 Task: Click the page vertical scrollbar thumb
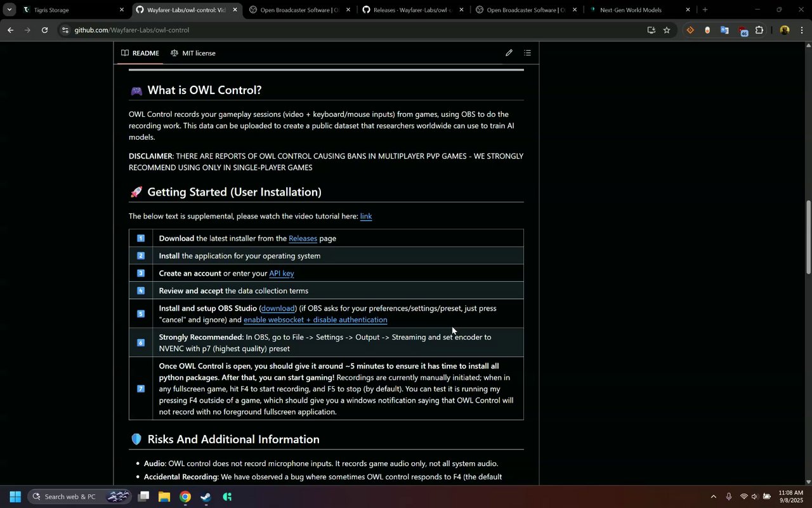[x=808, y=237]
